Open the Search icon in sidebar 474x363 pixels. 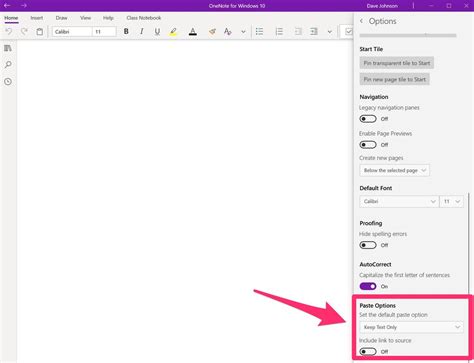[8, 64]
